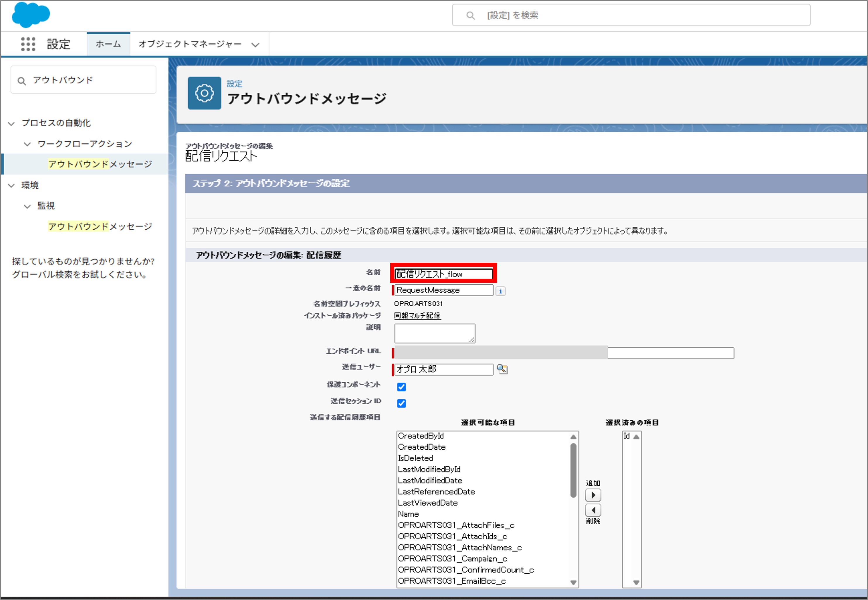Click 削除 left-arrow button to remove field

click(593, 510)
